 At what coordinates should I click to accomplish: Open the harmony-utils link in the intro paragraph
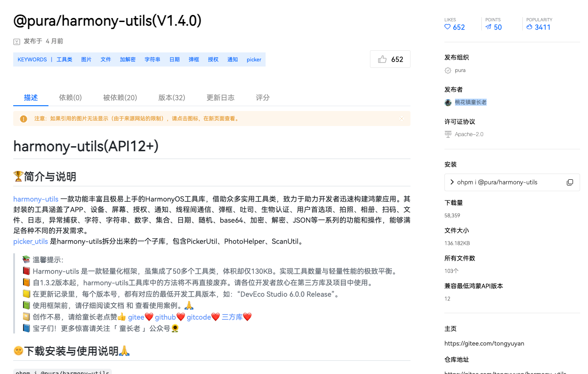[36, 199]
